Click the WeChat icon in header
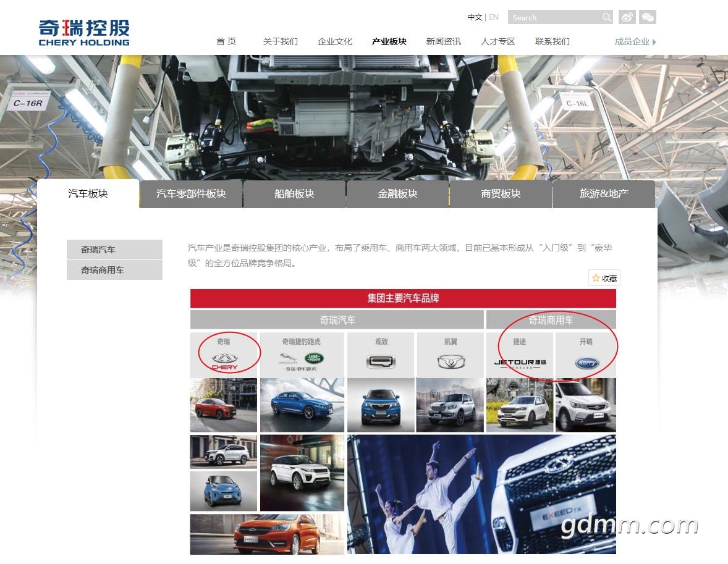 coord(648,17)
